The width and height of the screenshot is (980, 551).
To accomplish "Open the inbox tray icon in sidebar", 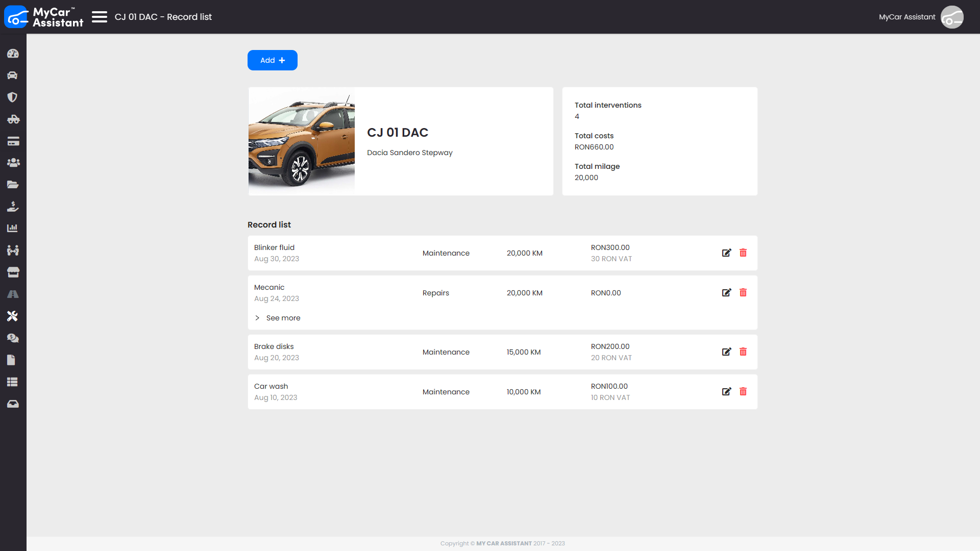I will tap(13, 404).
